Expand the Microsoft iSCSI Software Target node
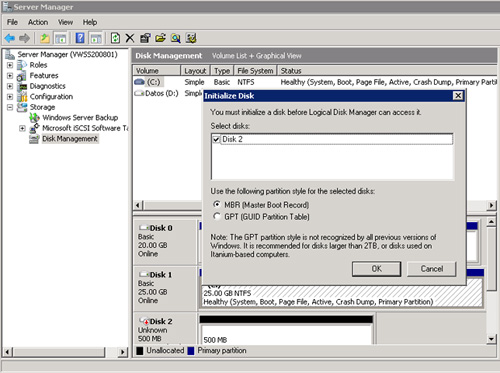The height and width of the screenshot is (373, 500). 22,128
